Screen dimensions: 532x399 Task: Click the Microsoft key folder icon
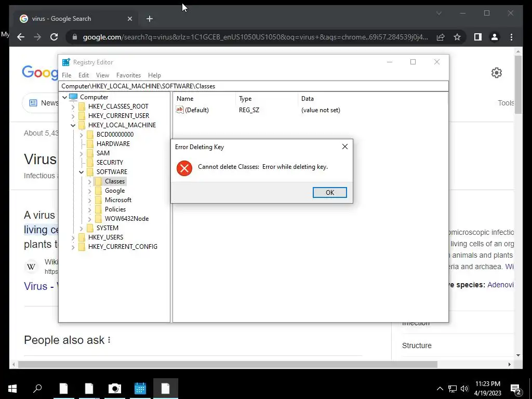tap(98, 200)
